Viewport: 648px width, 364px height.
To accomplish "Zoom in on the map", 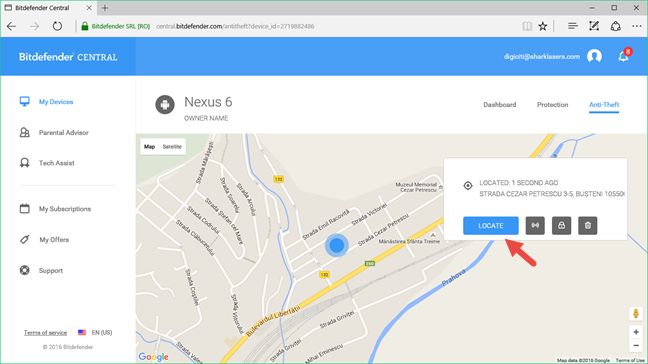I will (636, 332).
